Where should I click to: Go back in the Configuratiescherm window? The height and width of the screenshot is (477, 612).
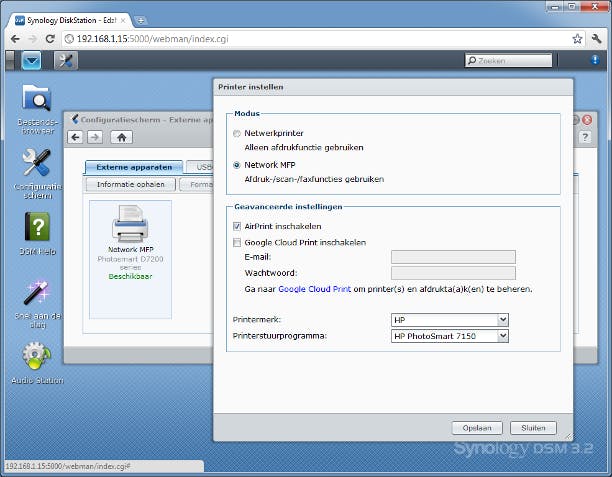pyautogui.click(x=75, y=137)
